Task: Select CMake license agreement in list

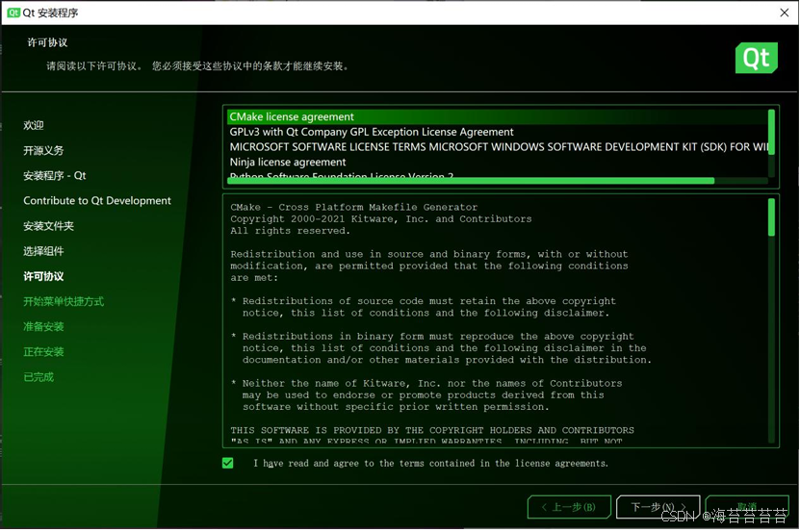Action: point(497,116)
